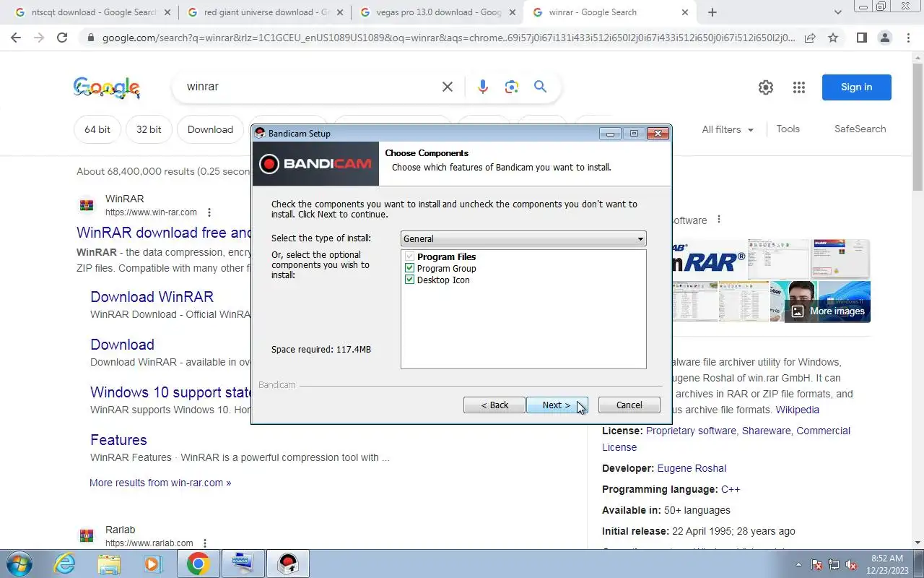Open options menu for the WinRAR result
The image size is (924, 578).
point(209,212)
